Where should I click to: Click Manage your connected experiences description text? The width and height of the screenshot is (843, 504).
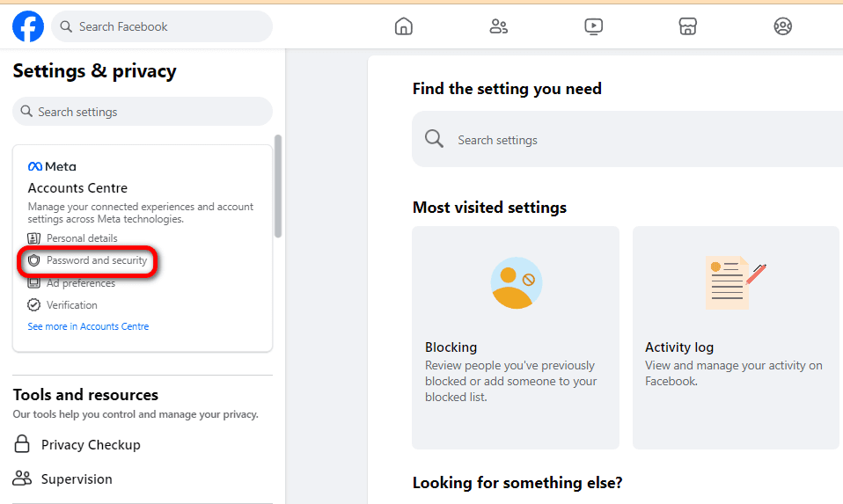click(140, 213)
